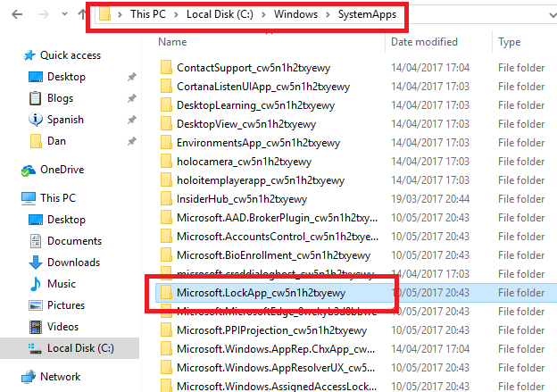Select the Microsoft.BioEnrollment_cw5n1h2txyewy folder
Viewport: 557px width, 392px height.
273,255
